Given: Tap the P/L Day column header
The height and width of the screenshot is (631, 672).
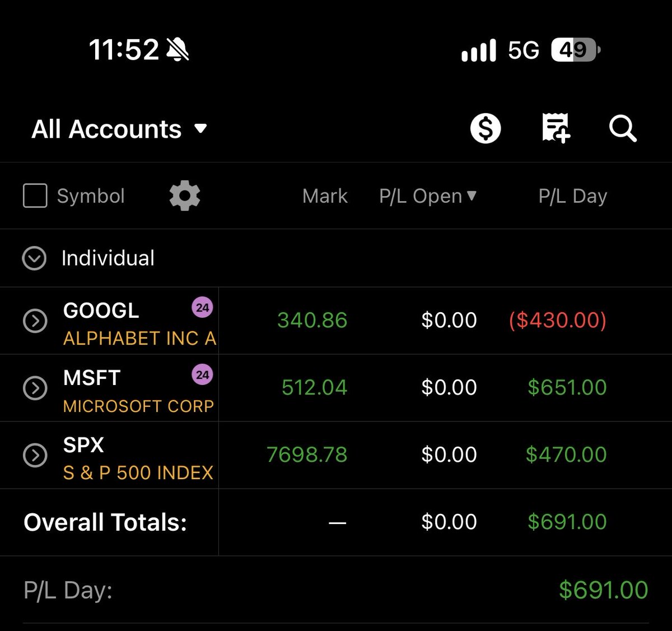Looking at the screenshot, I should 573,196.
